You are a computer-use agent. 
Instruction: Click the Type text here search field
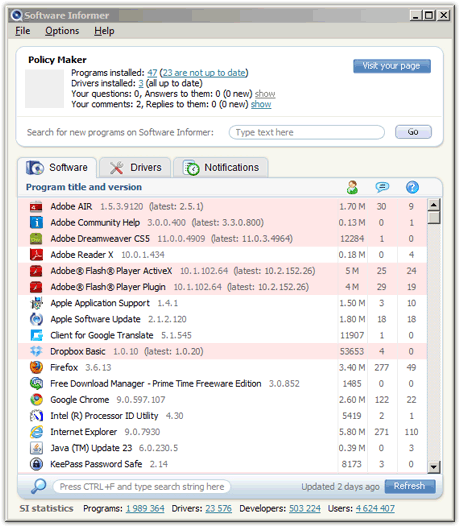307,132
